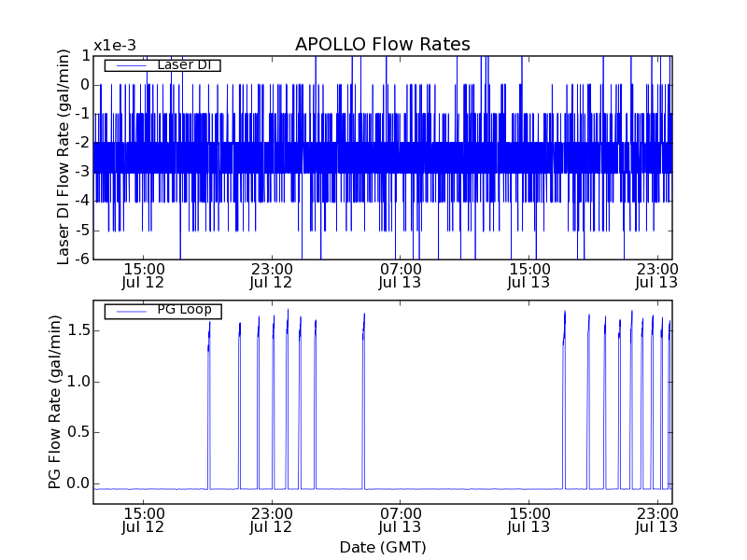Viewport: 747px width, 560px height.
Task: Click the 'APOLLO Flow Rates' chart title
Action: tap(383, 44)
